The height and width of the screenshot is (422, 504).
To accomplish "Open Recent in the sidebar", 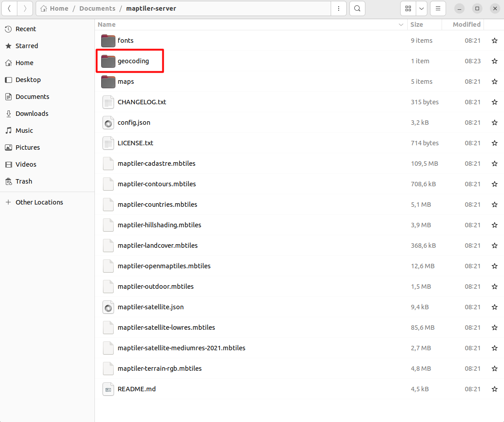I will (x=47, y=29).
